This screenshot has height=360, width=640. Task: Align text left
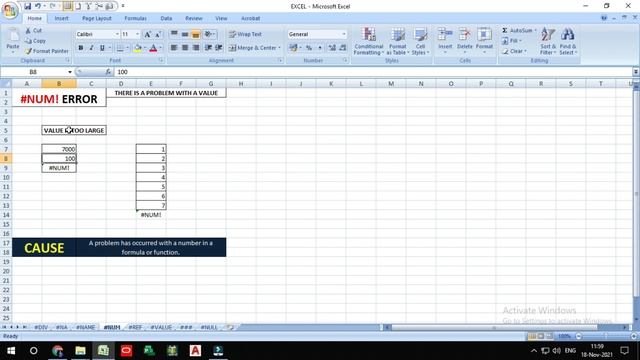(174, 48)
